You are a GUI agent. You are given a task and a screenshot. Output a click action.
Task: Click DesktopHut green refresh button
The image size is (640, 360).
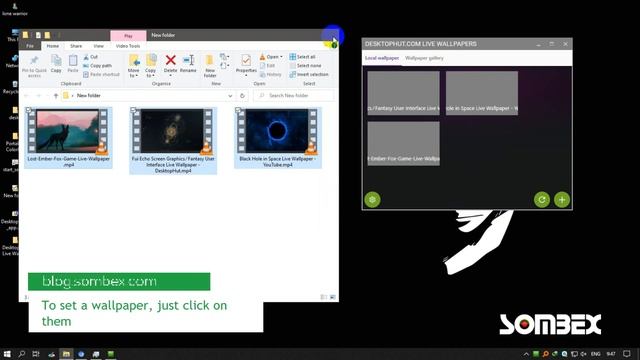point(542,200)
